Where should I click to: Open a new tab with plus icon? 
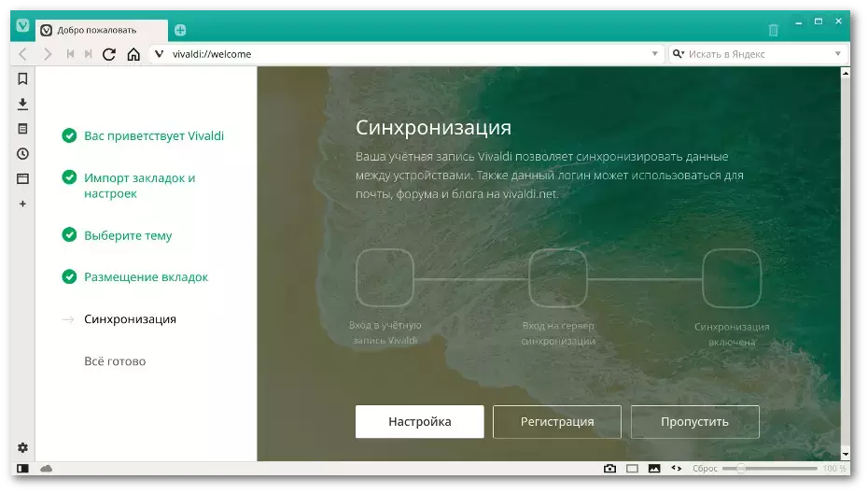tap(180, 30)
